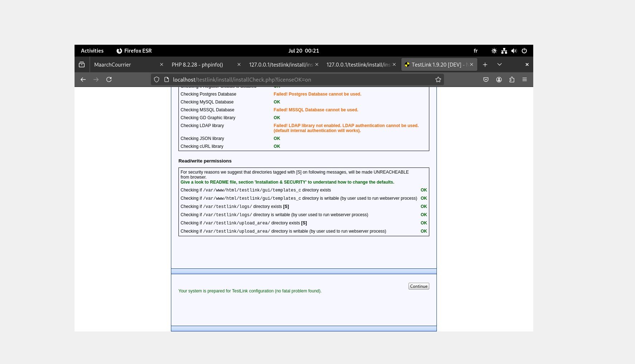Viewport: 635px width, 364px height.
Task: Open the extensions puzzle icon
Action: (x=512, y=79)
